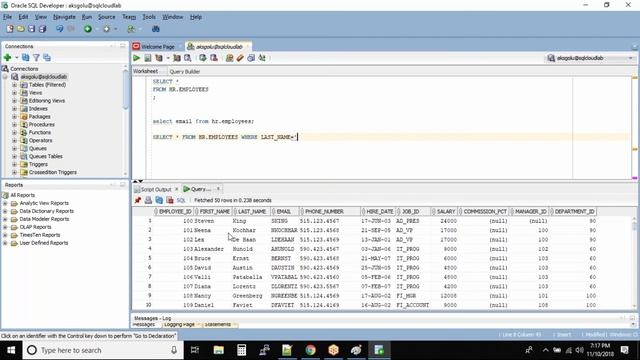Screen dimensions: 640x360
Task: Click the Filter funnel icon in Connections panel
Action: 36,58
